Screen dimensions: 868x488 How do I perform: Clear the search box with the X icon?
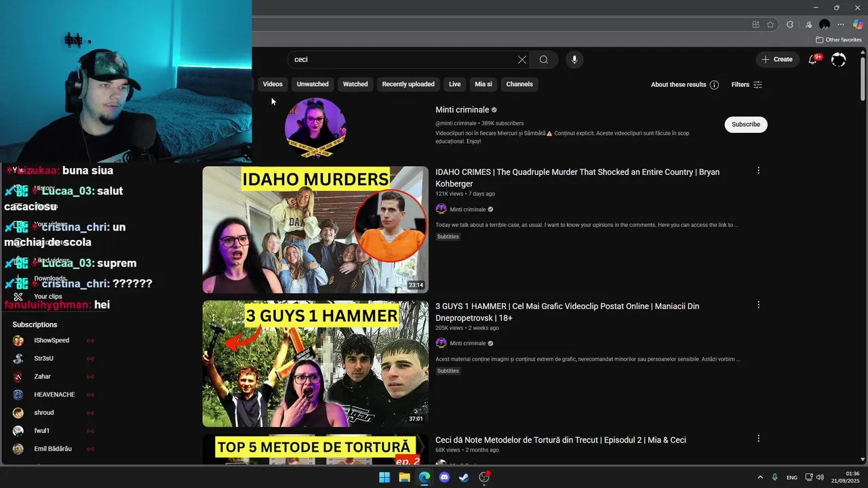pyautogui.click(x=522, y=60)
